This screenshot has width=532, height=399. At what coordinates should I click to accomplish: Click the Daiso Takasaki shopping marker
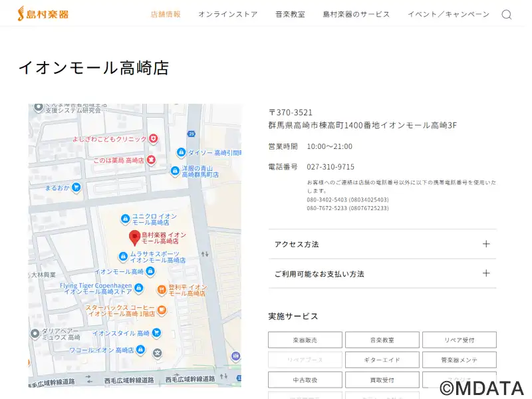(x=180, y=152)
